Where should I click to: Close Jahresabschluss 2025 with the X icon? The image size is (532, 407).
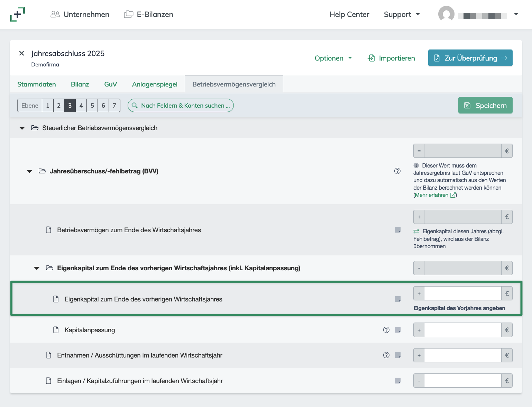click(x=21, y=53)
